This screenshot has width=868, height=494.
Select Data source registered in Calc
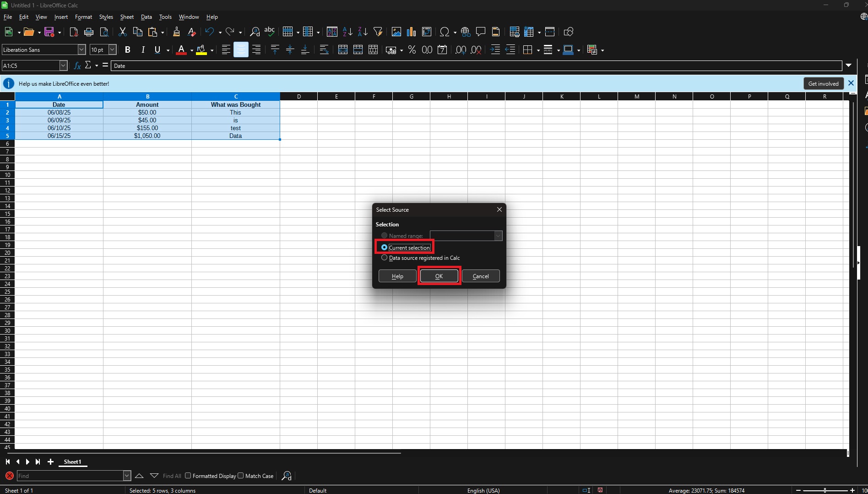pos(384,258)
